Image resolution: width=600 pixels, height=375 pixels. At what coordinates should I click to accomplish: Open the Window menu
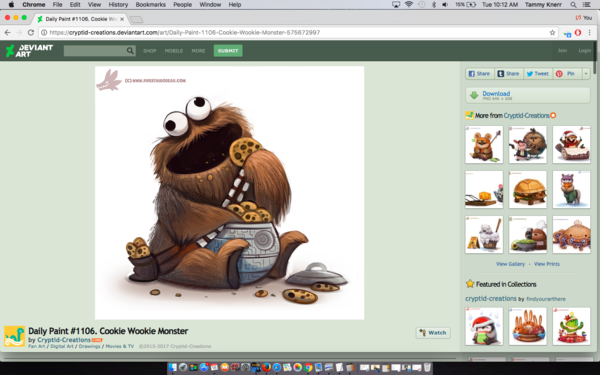(210, 5)
